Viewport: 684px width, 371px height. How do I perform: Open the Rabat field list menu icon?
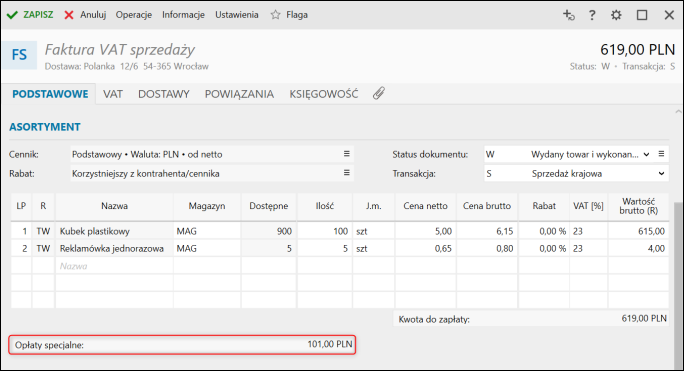(x=347, y=173)
